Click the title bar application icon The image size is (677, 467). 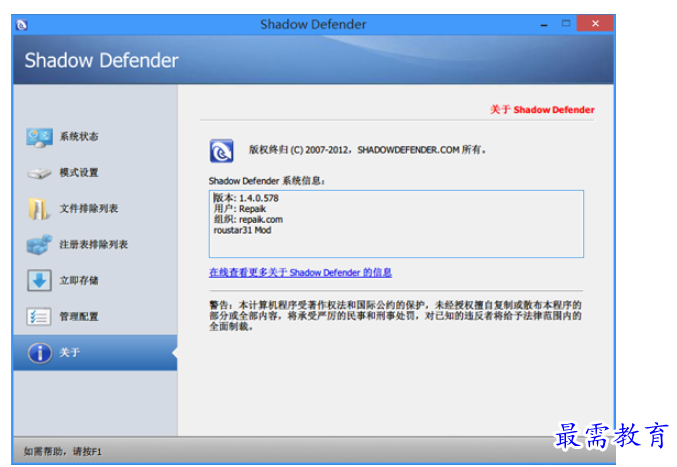(22, 25)
